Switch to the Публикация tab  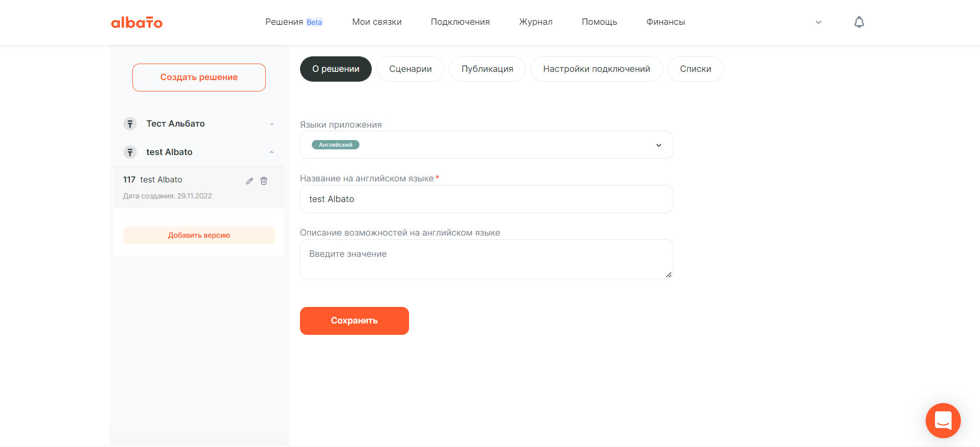pyautogui.click(x=487, y=69)
